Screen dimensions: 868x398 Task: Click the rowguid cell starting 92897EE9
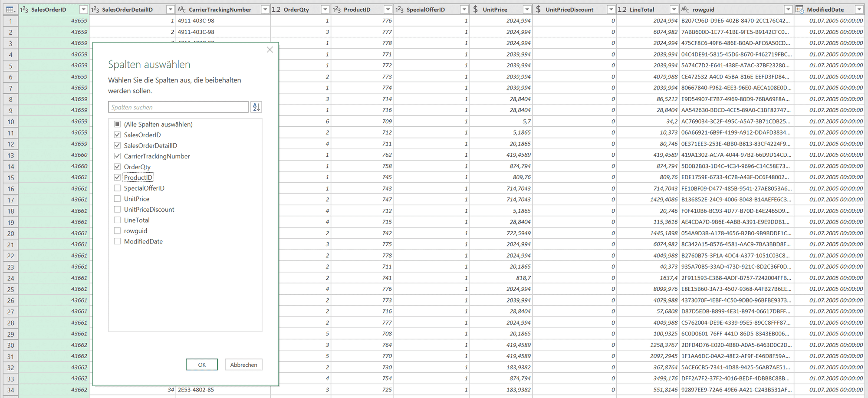(x=736, y=390)
